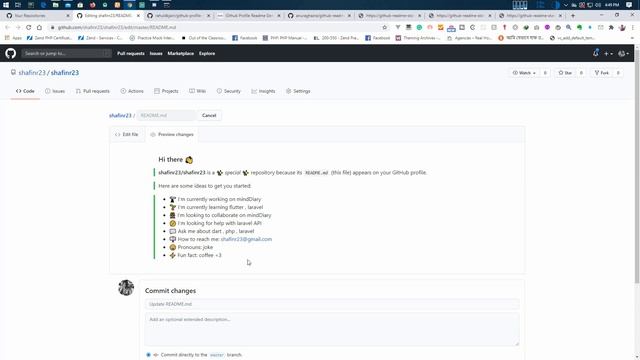Go to Explore in the header
640x360 pixels.
point(207,53)
